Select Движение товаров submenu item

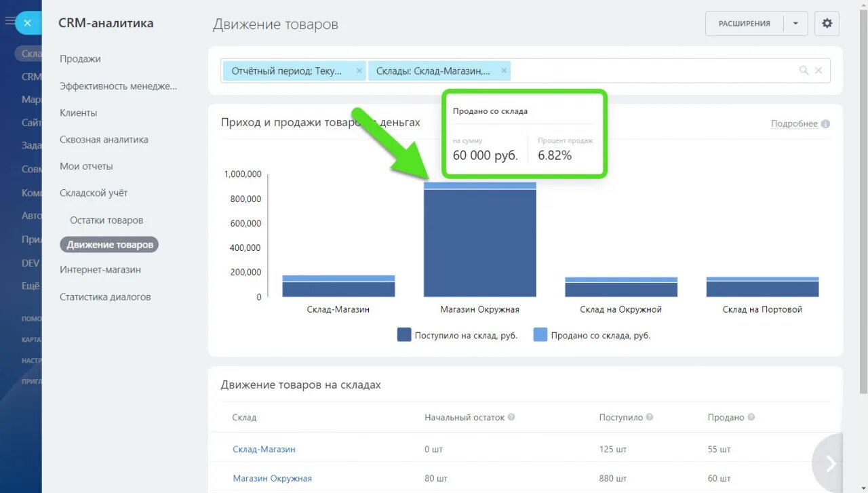(x=109, y=245)
